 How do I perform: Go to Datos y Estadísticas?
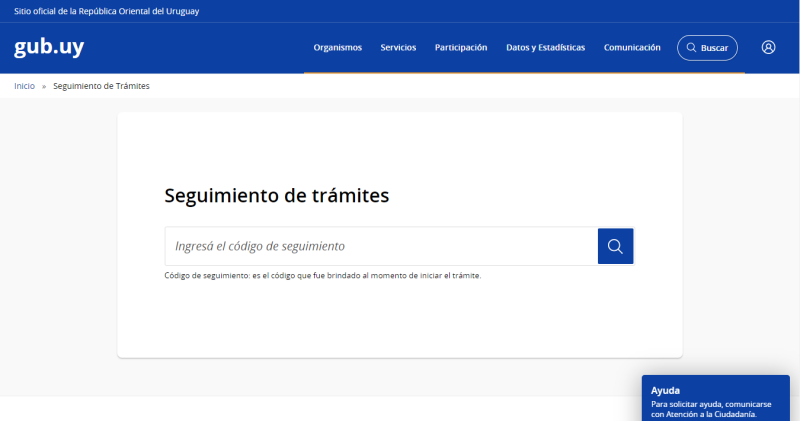tap(545, 47)
